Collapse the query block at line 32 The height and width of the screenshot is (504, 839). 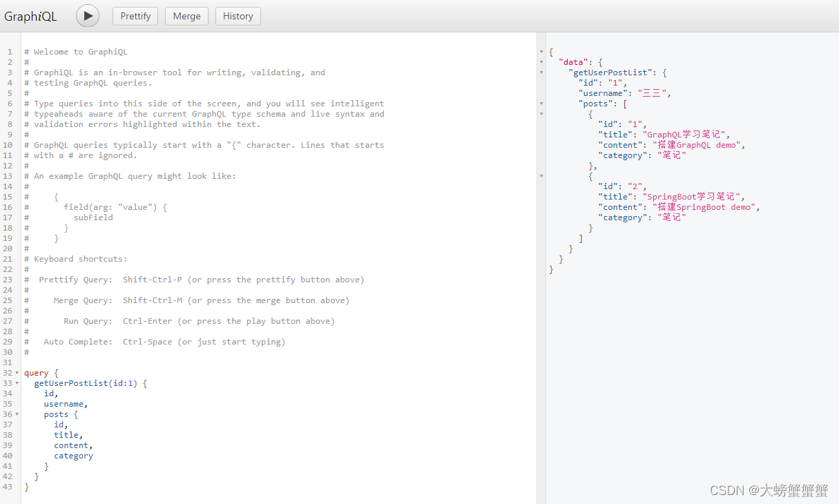(x=17, y=373)
